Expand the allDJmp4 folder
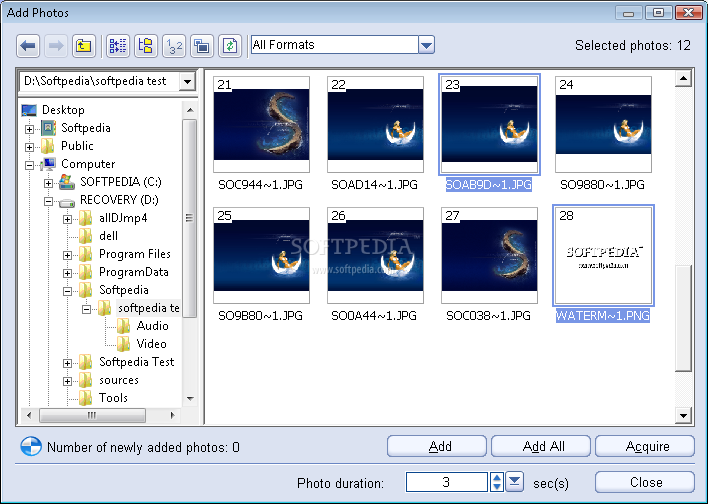This screenshot has height=504, width=708. (67, 219)
